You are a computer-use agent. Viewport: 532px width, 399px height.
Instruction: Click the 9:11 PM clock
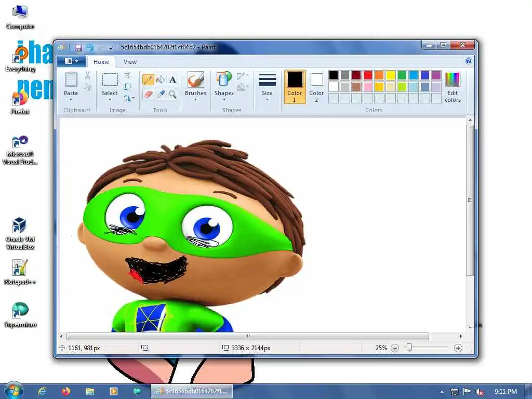click(x=506, y=392)
